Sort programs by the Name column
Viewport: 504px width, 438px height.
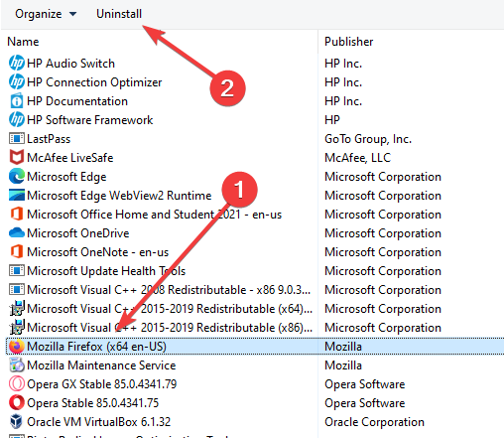click(23, 42)
